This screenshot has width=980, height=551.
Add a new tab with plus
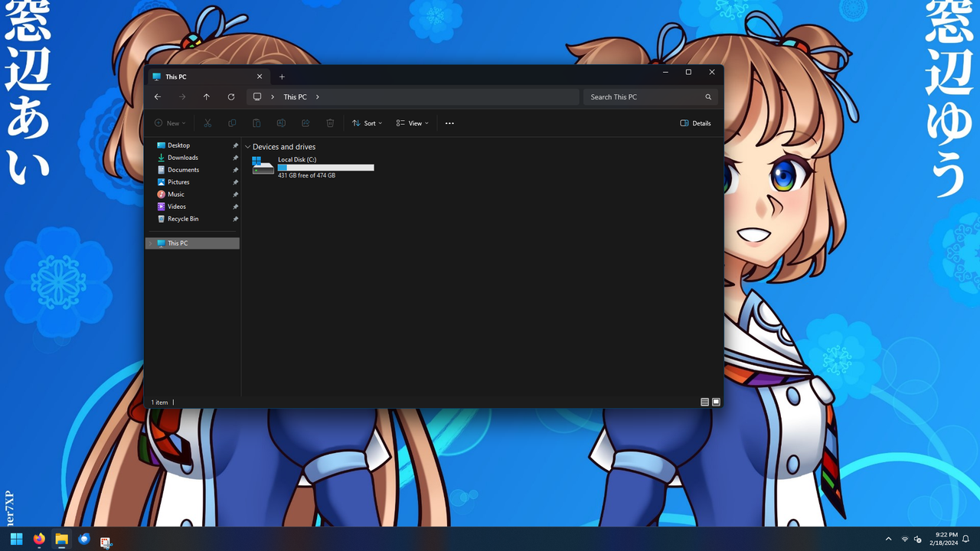click(282, 77)
